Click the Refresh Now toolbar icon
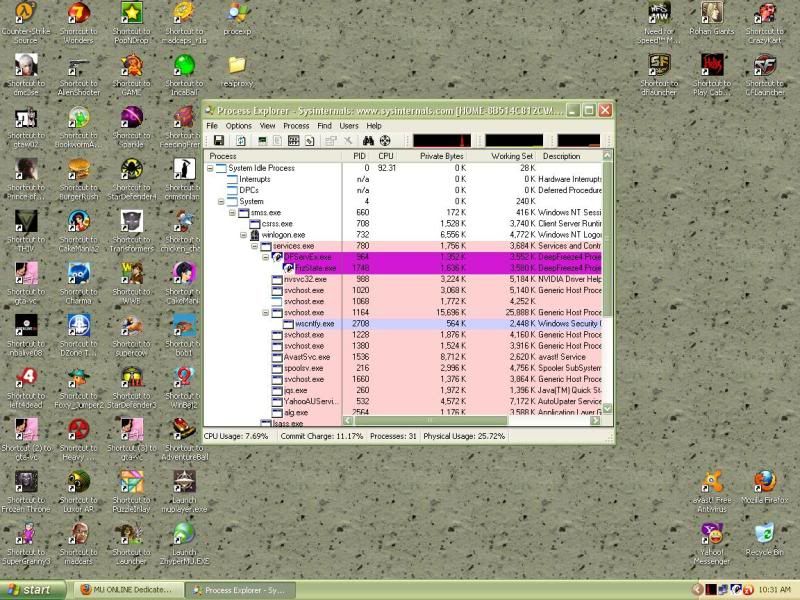 click(x=241, y=141)
